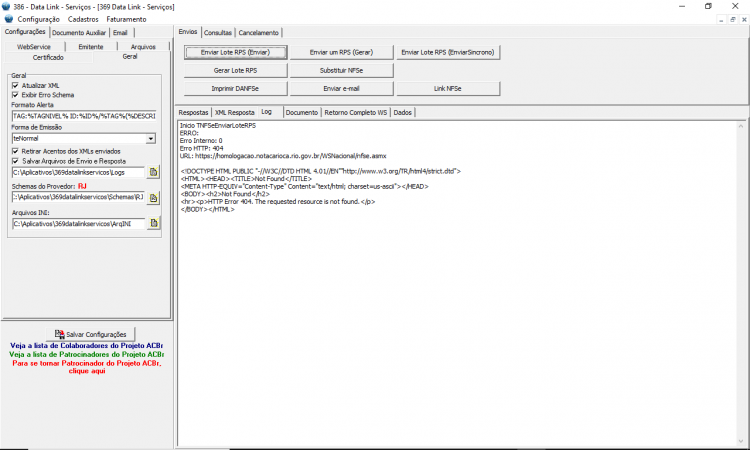750x450 pixels.
Task: Toggle Atualizar XML checkbox
Action: click(x=15, y=85)
